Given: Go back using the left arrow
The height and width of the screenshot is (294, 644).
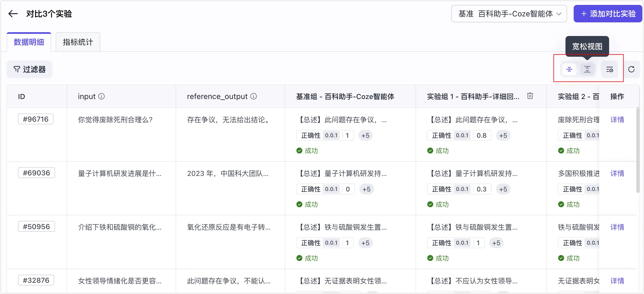Looking at the screenshot, I should point(13,14).
